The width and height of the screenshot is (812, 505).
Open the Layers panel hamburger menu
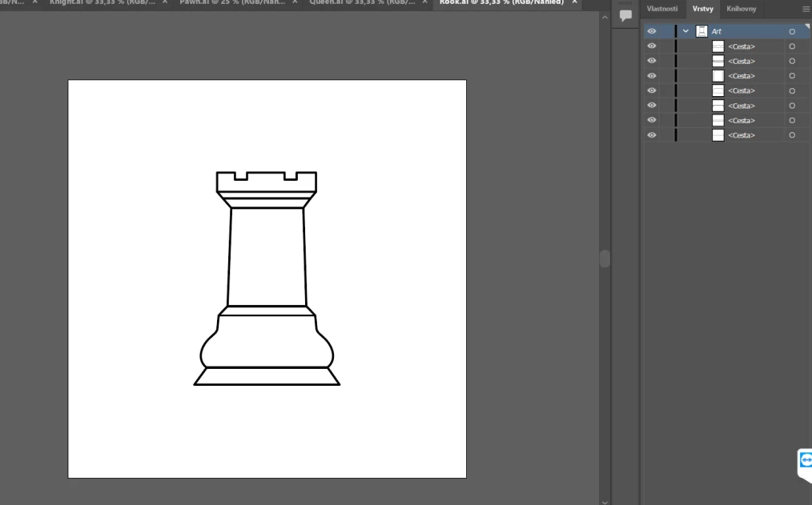coord(806,9)
